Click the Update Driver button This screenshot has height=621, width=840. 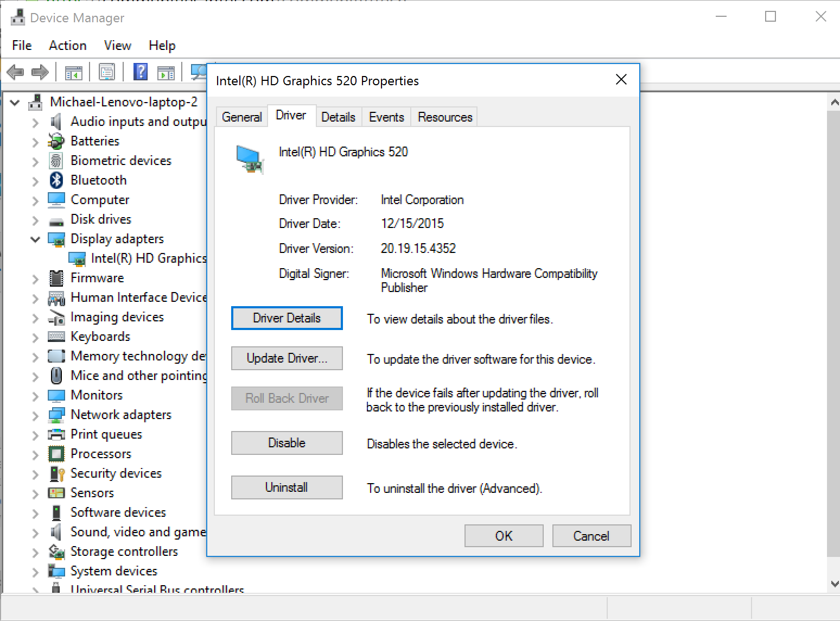pyautogui.click(x=287, y=358)
